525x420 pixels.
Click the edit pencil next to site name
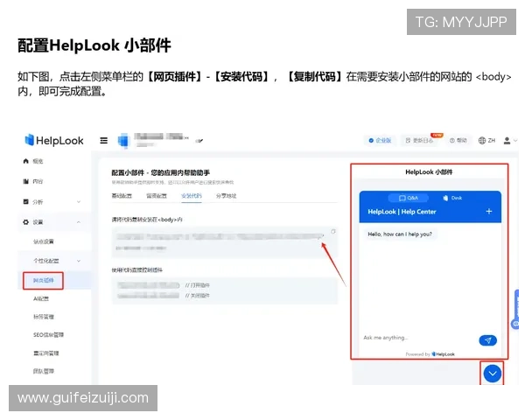point(199,141)
